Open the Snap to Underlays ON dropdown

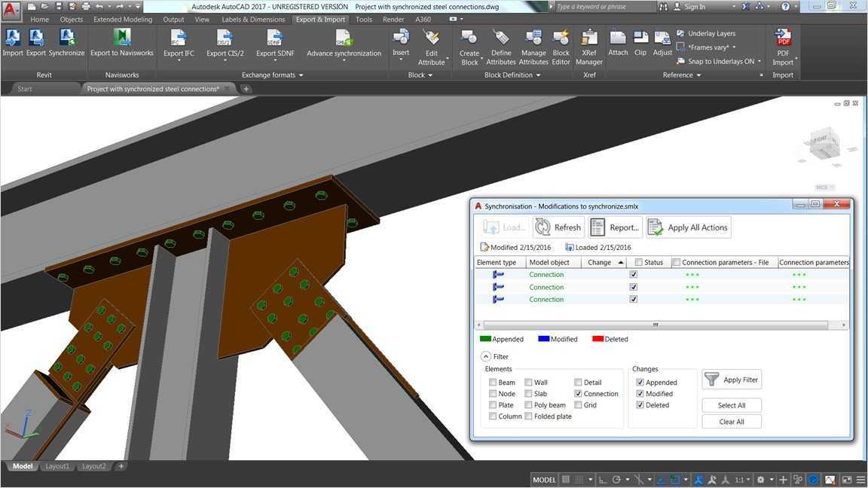759,62
